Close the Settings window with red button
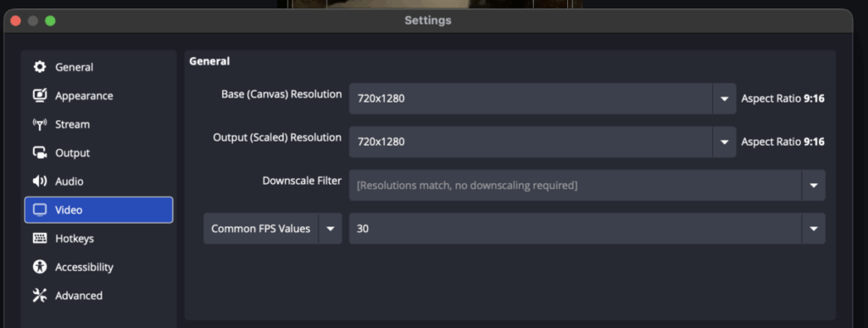 click(15, 21)
